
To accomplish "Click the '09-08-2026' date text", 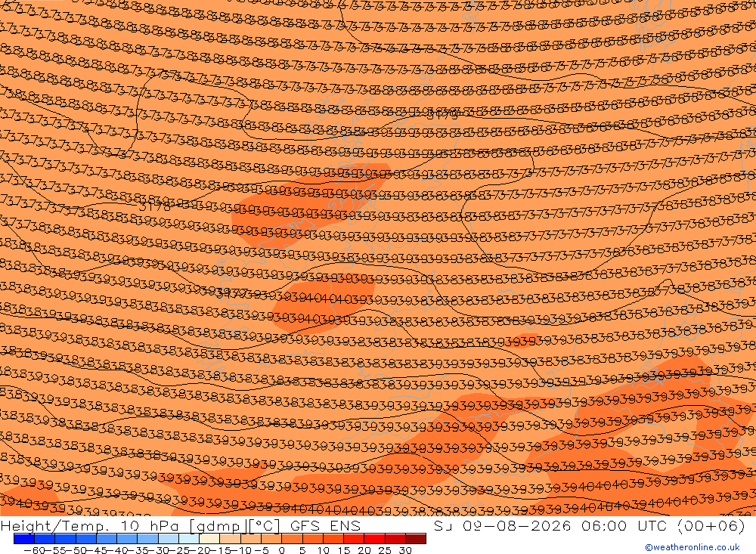I will pos(516,525).
